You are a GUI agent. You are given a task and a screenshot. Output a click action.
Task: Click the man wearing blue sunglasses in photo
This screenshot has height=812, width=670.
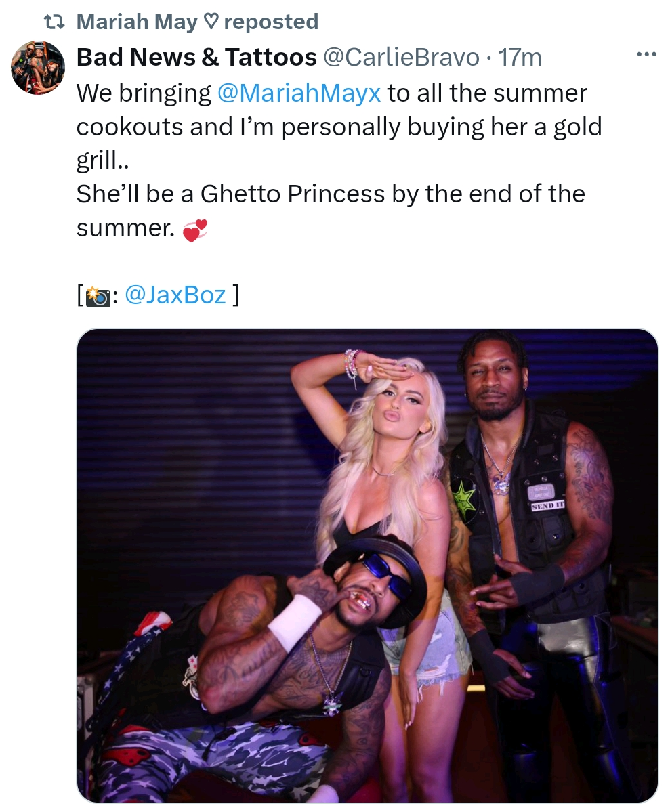point(290,668)
